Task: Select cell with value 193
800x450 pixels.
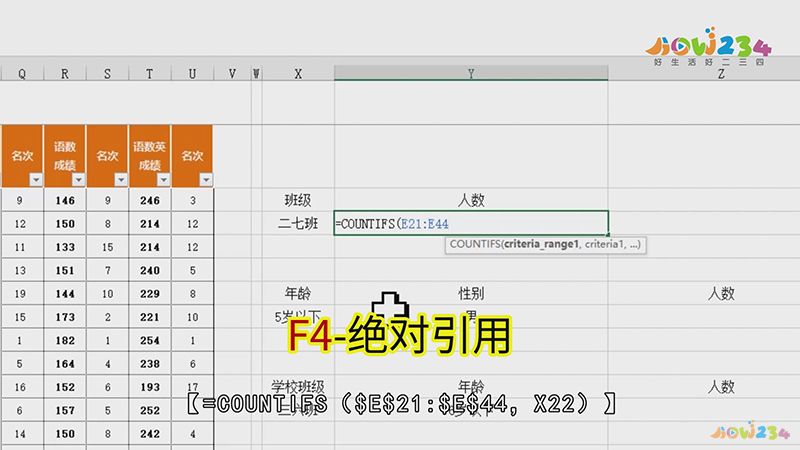Action: [149, 387]
